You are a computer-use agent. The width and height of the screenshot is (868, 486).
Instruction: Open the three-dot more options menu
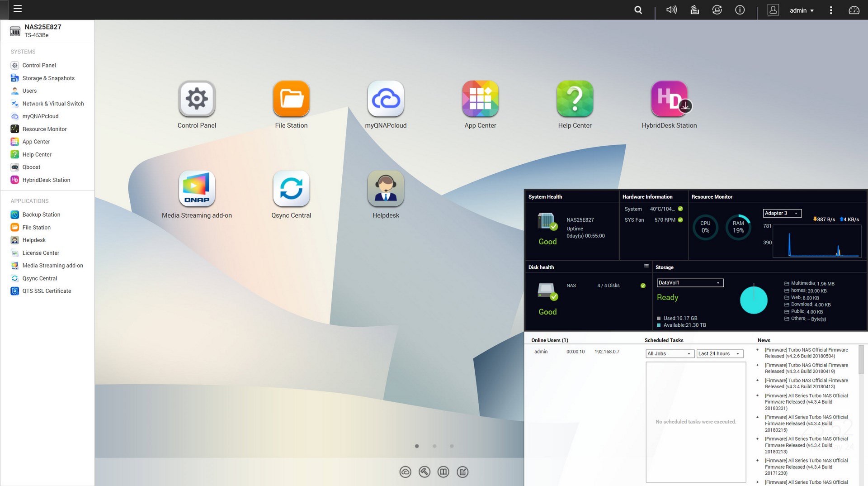pyautogui.click(x=830, y=10)
